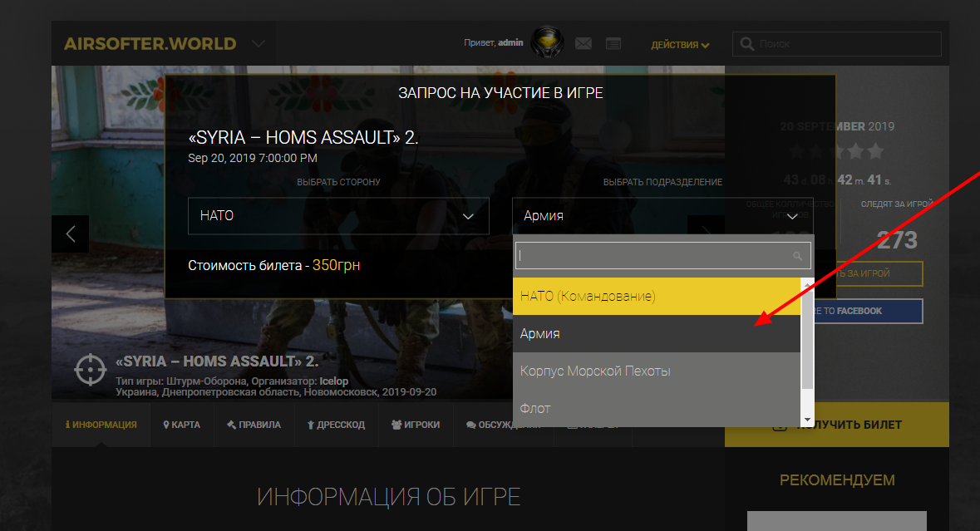Click the dropdown scrollbar down arrow
The image size is (980, 531).
click(807, 420)
